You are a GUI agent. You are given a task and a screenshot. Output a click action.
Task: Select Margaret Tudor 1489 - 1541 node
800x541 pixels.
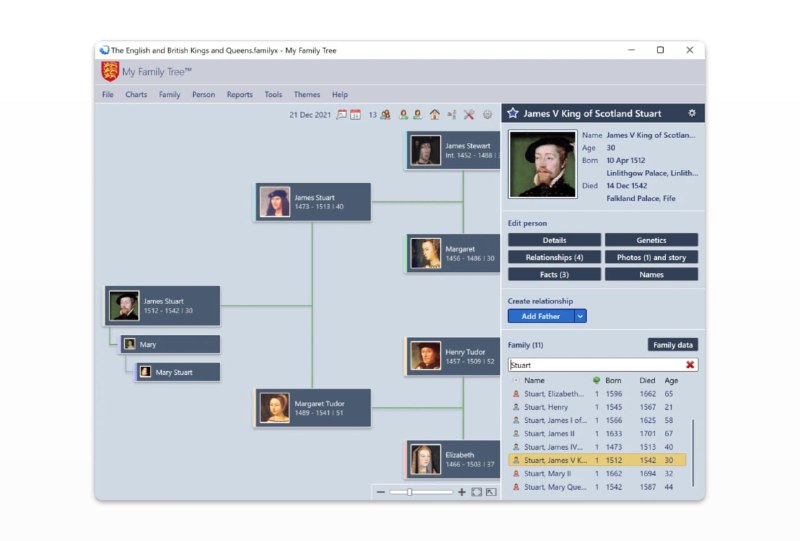click(313, 408)
